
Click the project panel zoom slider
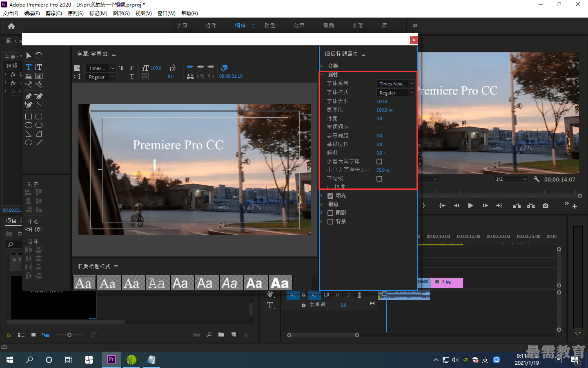(x=69, y=335)
